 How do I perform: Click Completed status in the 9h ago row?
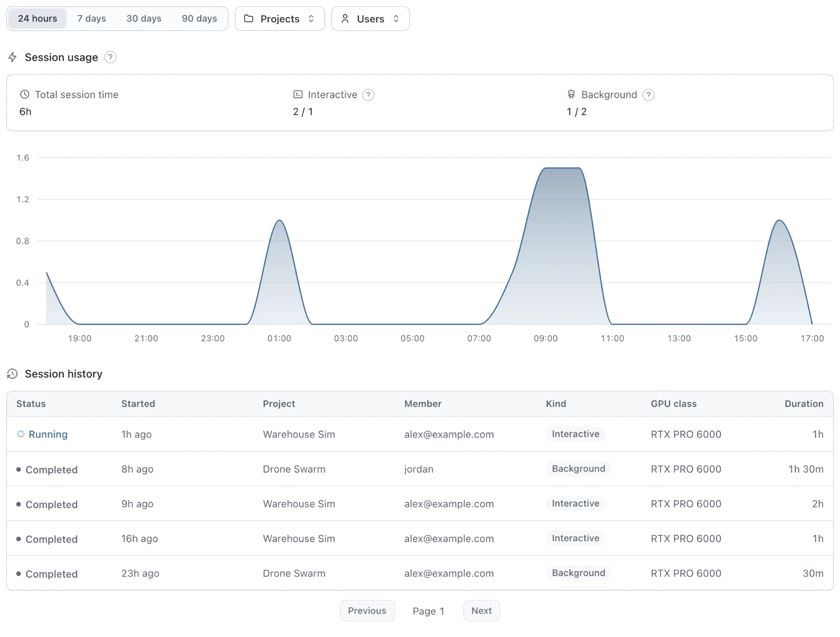[x=52, y=504]
